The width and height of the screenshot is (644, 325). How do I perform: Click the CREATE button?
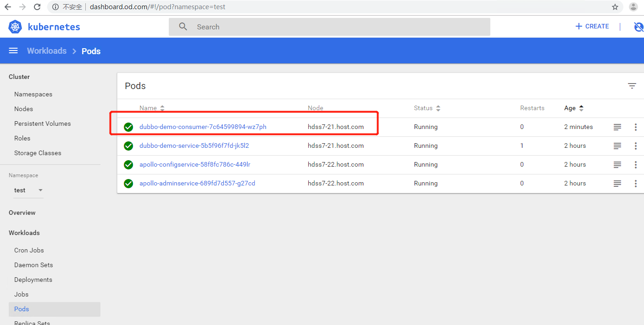[592, 27]
